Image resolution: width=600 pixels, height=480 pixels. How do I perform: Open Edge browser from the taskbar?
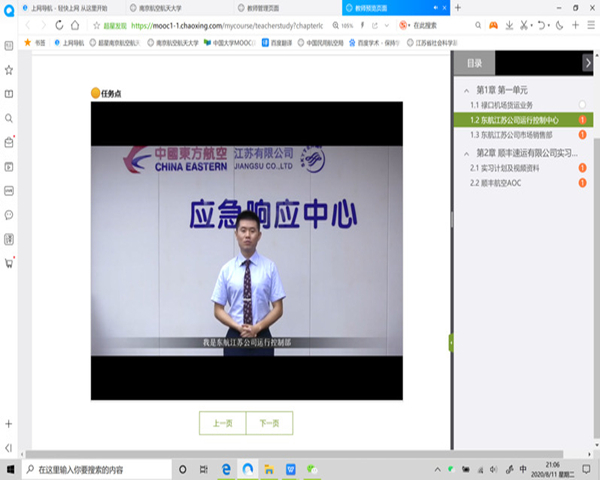[x=228, y=469]
